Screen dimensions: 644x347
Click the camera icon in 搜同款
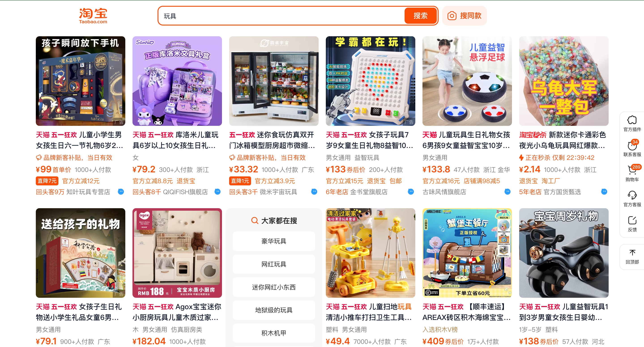pyautogui.click(x=452, y=16)
